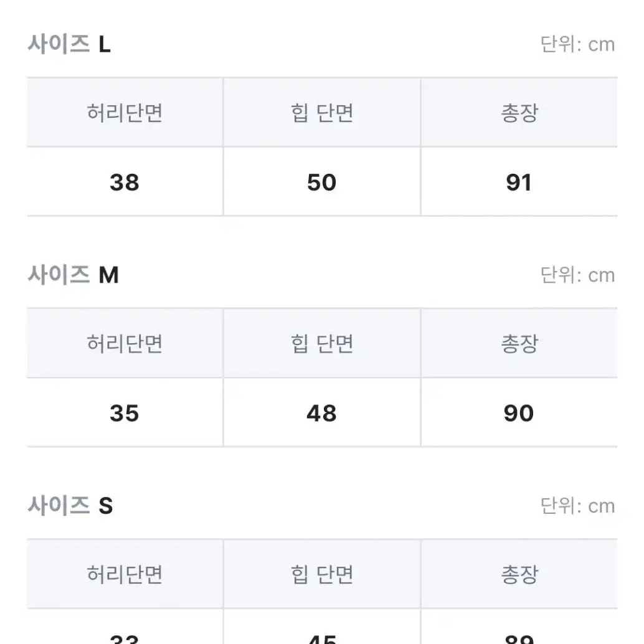The width and height of the screenshot is (644, 644).
Task: Select the size L waist value 38
Action: coord(125,182)
